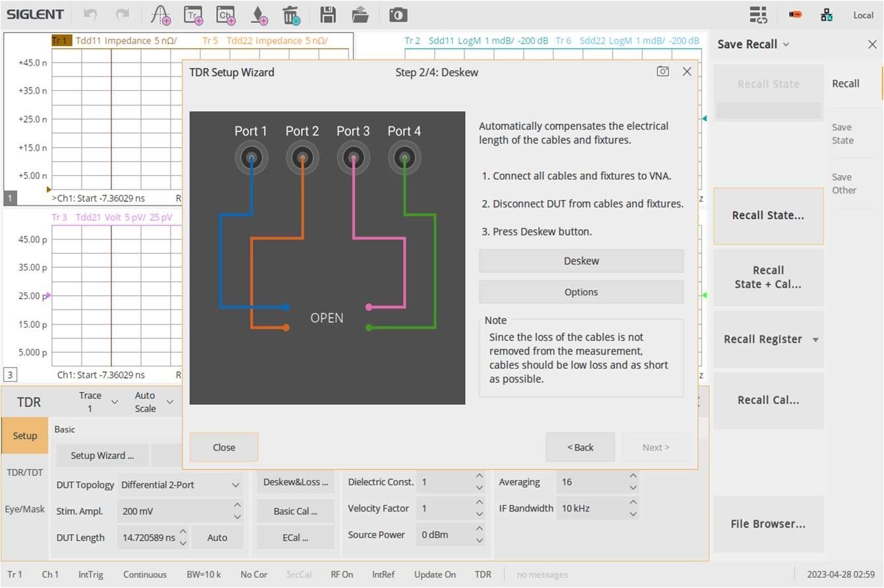
Task: Click the Recall State + Cal button
Action: (768, 277)
